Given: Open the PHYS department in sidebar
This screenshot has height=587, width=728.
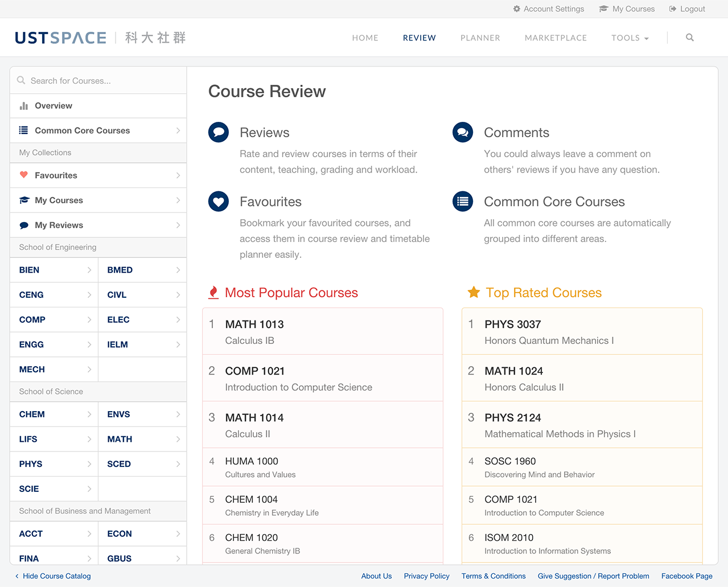Looking at the screenshot, I should pyautogui.click(x=54, y=464).
